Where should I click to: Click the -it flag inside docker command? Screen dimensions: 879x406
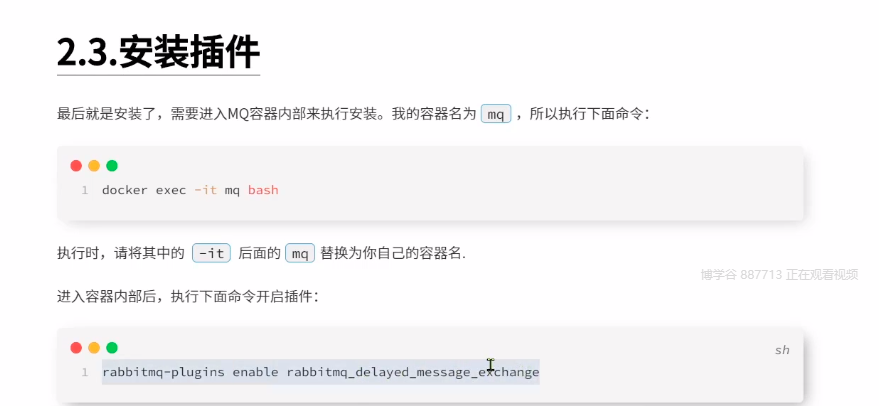click(205, 190)
